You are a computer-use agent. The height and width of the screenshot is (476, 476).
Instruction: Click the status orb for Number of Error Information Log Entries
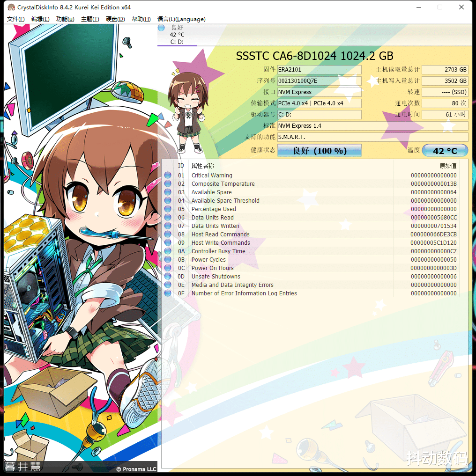168,293
